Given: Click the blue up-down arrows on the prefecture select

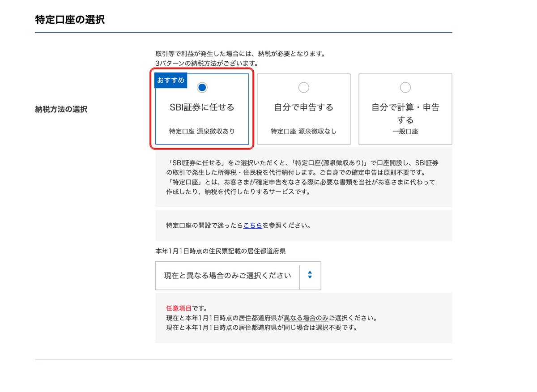Looking at the screenshot, I should pyautogui.click(x=310, y=276).
